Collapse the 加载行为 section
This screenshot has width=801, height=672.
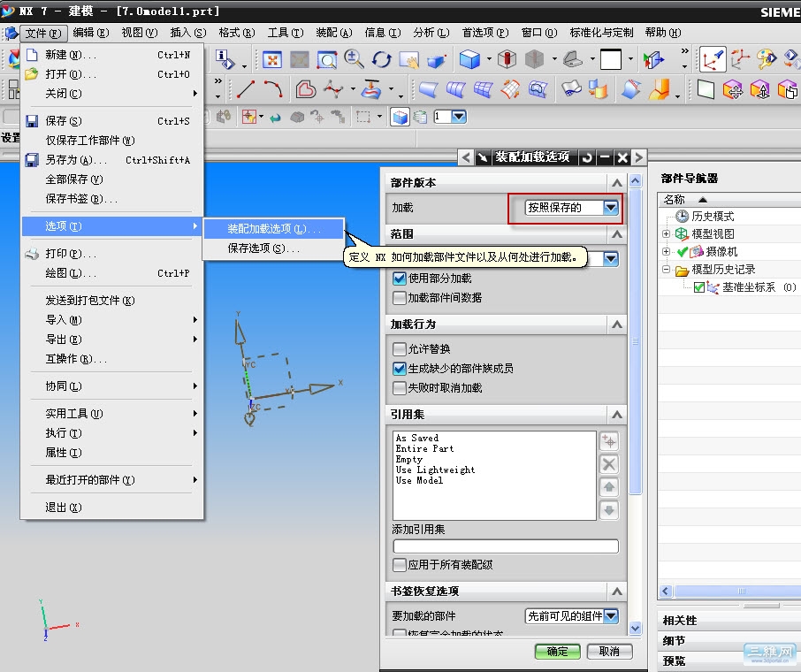(x=617, y=325)
